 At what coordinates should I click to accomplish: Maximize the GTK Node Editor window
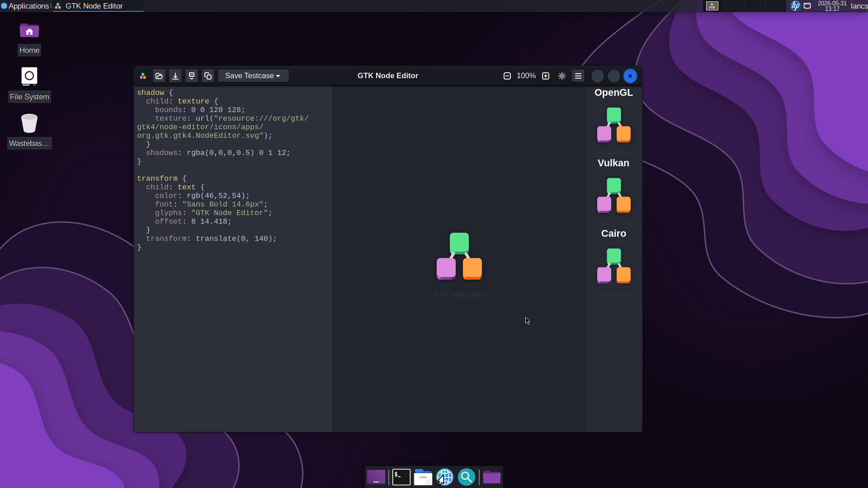tap(614, 76)
